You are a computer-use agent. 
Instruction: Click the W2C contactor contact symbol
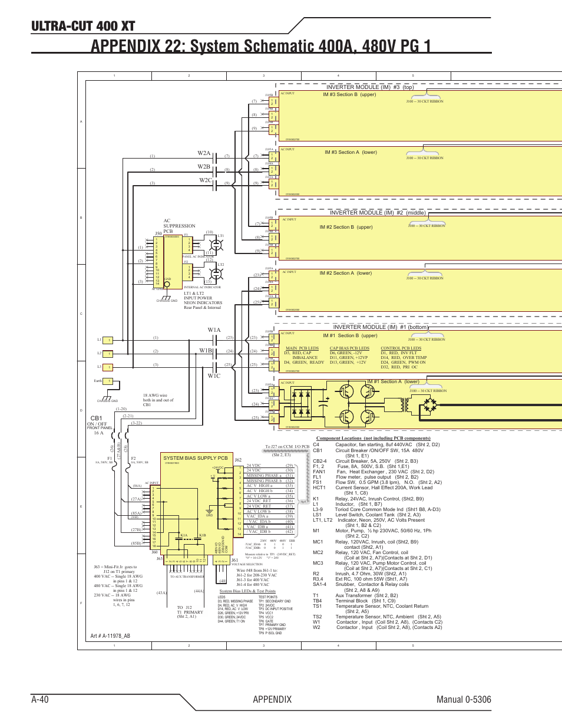[x=214, y=185]
